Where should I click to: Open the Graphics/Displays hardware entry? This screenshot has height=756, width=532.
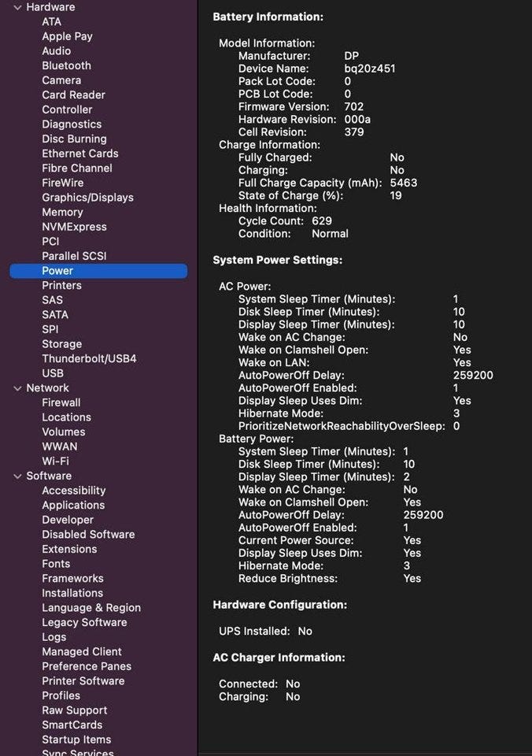click(87, 198)
